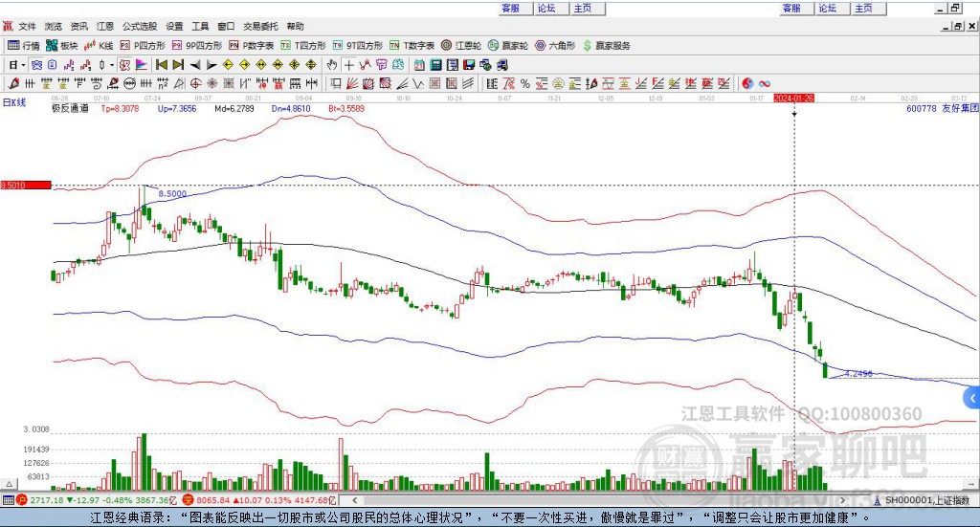Screen dimensions: 980x527
Task: Open the 江恩轮 Gann wheel
Action: click(x=461, y=46)
